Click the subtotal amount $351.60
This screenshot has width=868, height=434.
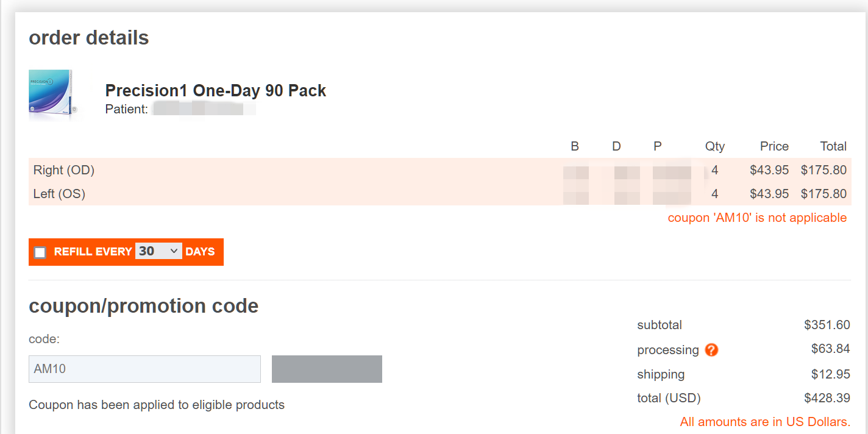click(827, 325)
